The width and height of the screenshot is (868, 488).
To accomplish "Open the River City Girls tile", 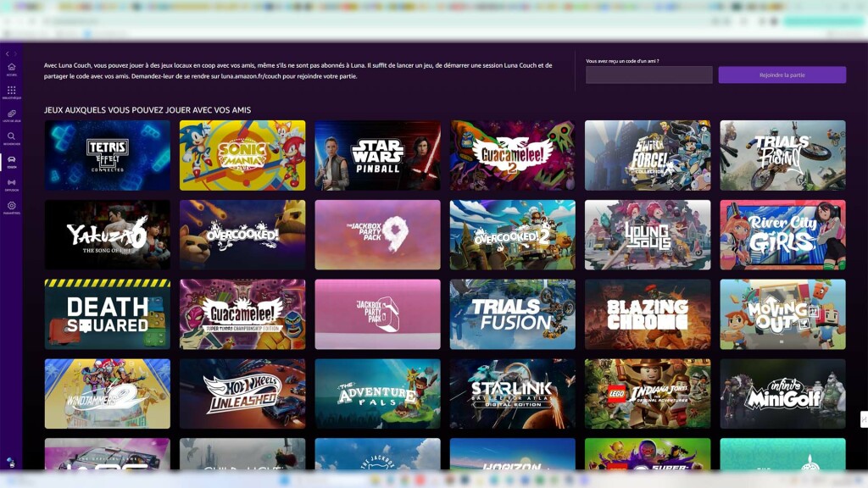I will [x=782, y=236].
